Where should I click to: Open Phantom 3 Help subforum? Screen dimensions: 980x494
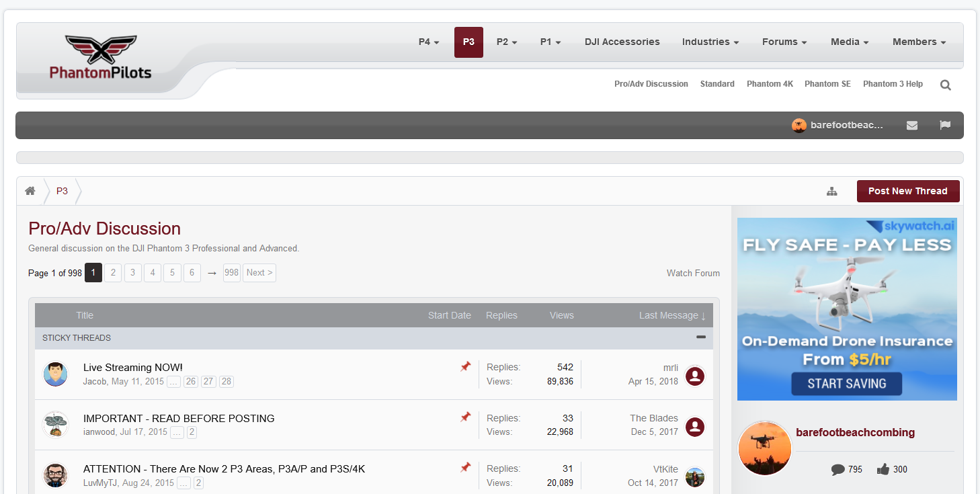pyautogui.click(x=893, y=84)
